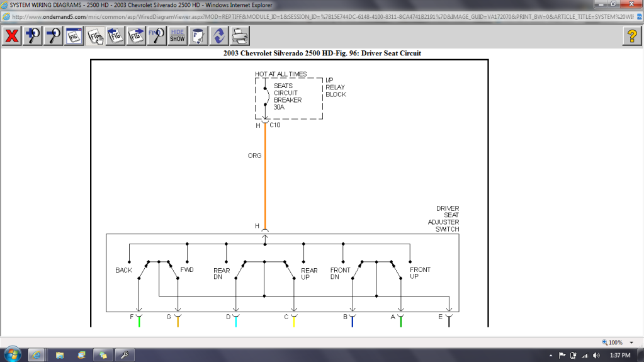The image size is (644, 362).
Task: Click the URL address bar
Action: 322,17
